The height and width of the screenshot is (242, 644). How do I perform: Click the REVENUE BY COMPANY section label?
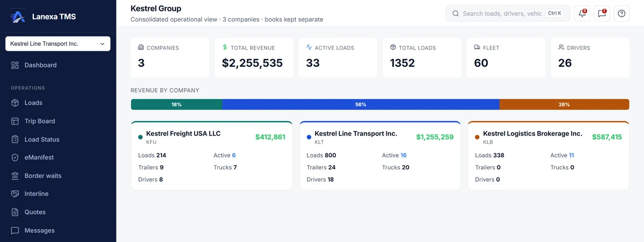click(x=165, y=90)
